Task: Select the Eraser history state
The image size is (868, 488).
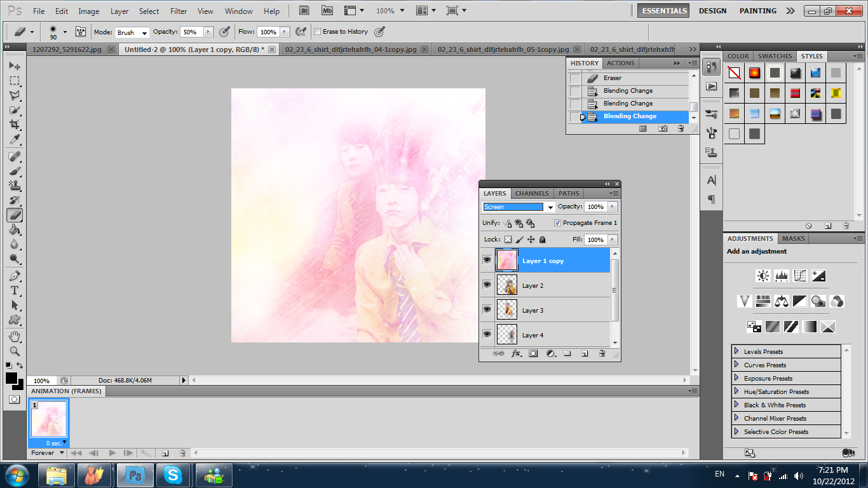Action: click(x=635, y=78)
